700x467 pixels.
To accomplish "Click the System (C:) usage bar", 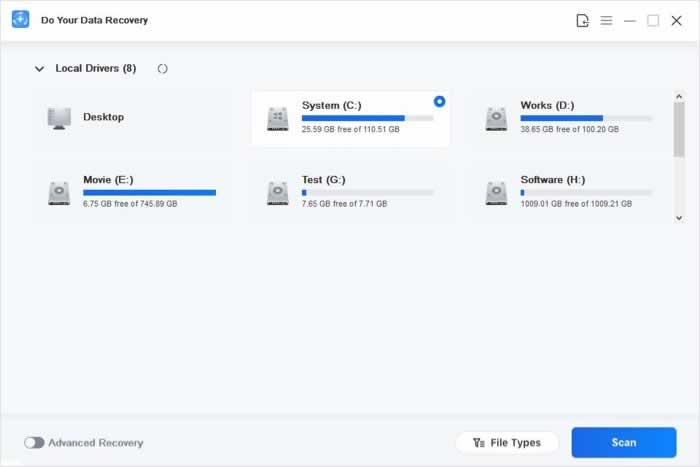I will click(367, 118).
